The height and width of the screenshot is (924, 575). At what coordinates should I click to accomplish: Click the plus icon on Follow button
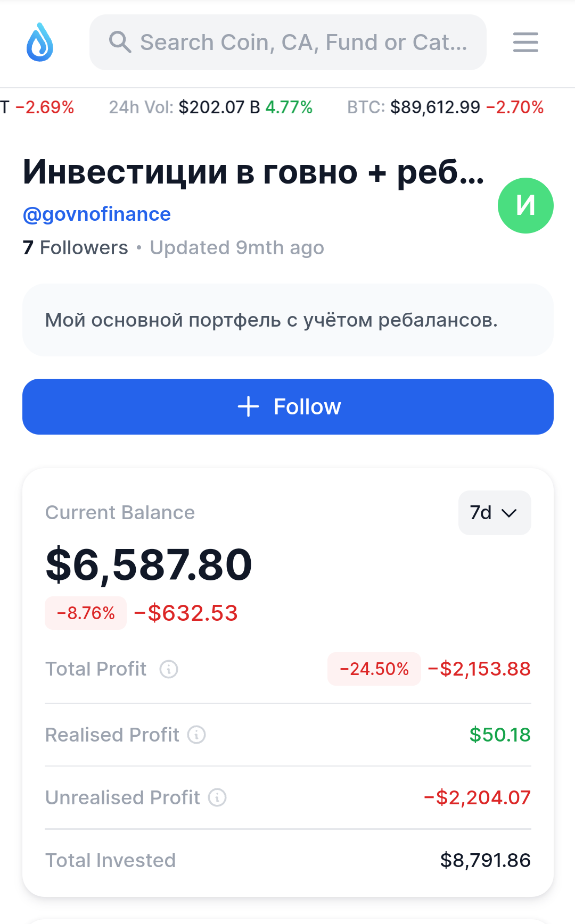tap(248, 406)
